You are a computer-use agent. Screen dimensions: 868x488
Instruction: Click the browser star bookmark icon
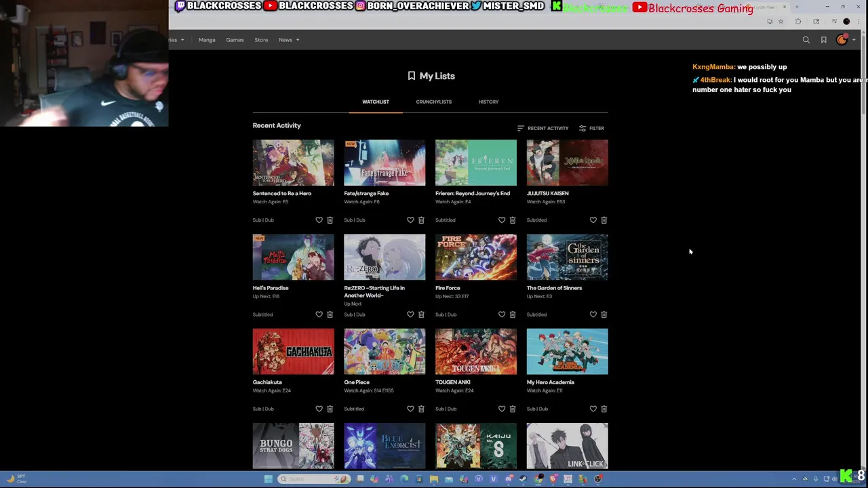(x=781, y=22)
